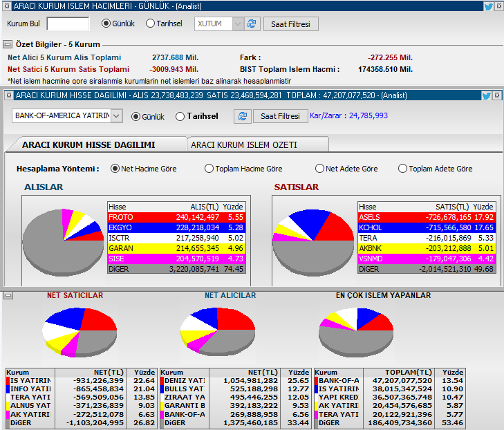Viewport: 504px width, 430px height.
Task: Click the SATISLAR pie chart
Action: 313,242
